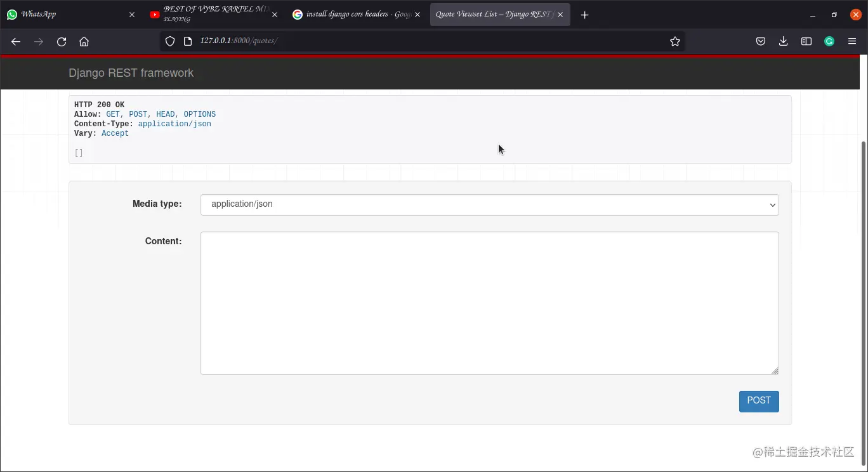Screen dimensions: 868x472
Task: Open the browser home page
Action: [84, 41]
